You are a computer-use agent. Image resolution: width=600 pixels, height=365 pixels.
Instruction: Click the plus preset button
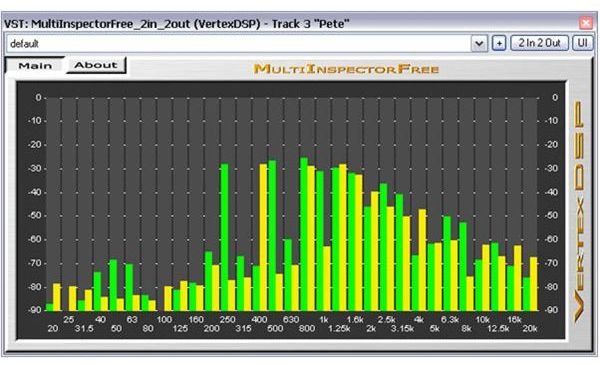499,44
